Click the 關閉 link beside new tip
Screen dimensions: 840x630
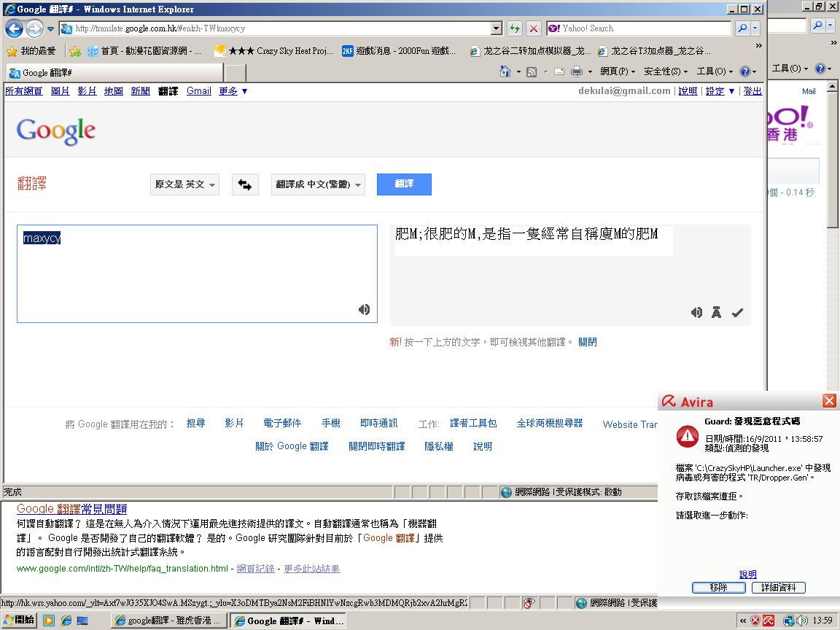point(588,342)
